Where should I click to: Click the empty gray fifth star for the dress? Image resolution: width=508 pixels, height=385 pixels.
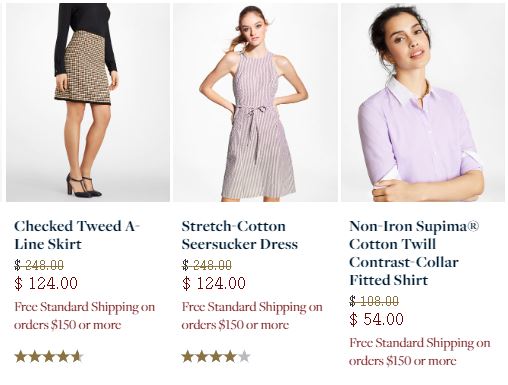(x=244, y=357)
